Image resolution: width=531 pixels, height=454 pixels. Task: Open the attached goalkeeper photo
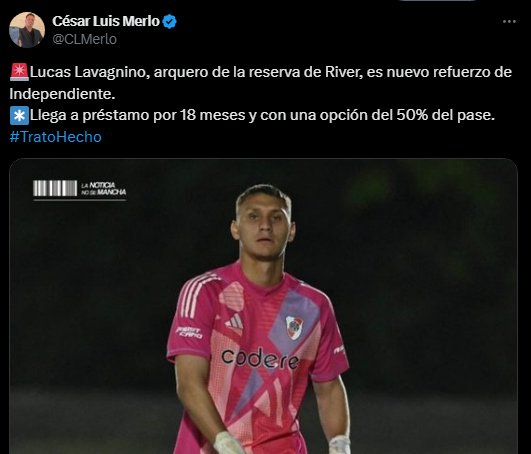click(x=263, y=306)
